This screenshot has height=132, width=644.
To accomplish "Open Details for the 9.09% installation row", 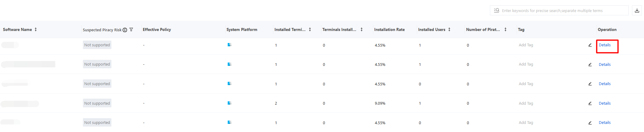I will click(x=605, y=103).
